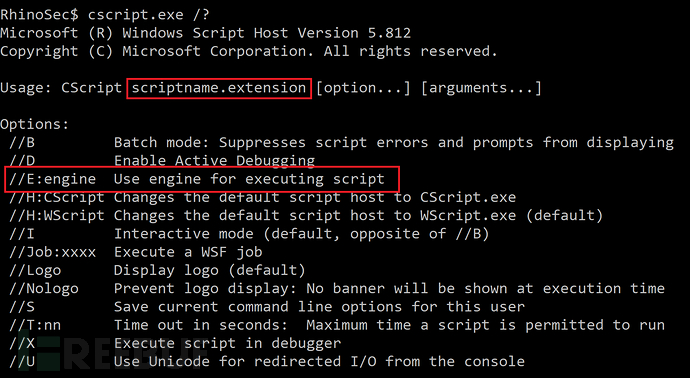Click the //B batch mode option
690x378 pixels.
point(22,143)
